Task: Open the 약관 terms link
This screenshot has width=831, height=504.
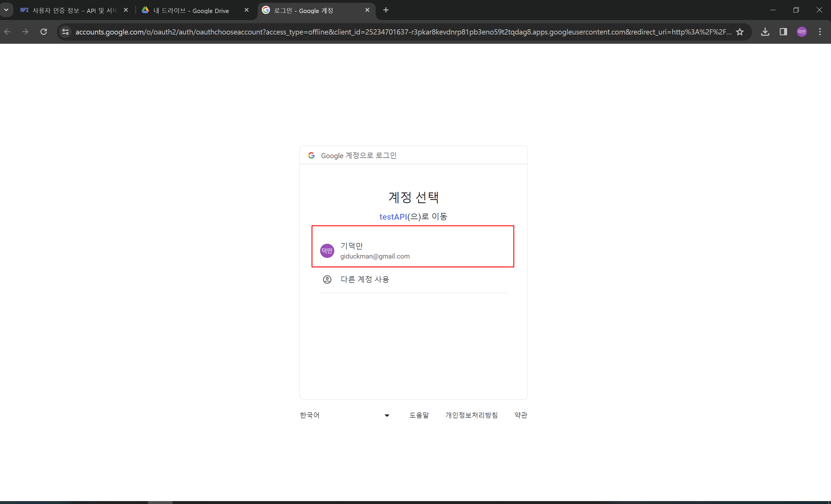Action: coord(520,415)
